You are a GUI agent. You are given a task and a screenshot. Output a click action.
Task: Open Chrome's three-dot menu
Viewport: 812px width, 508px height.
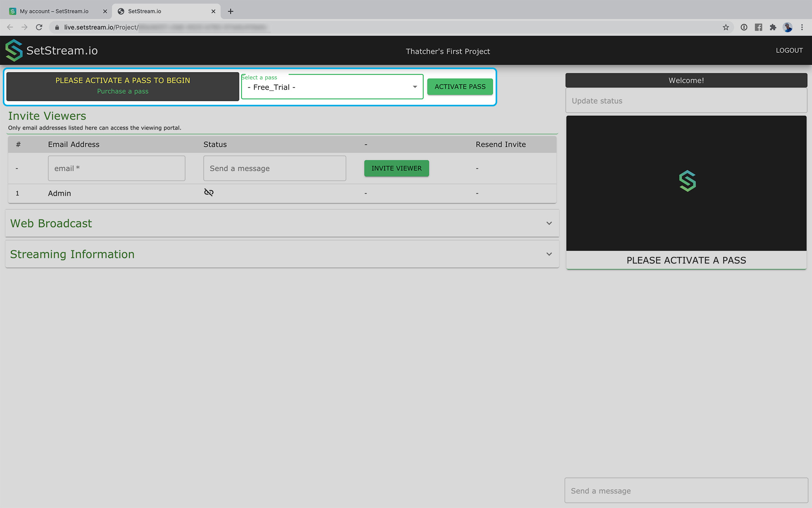point(802,27)
